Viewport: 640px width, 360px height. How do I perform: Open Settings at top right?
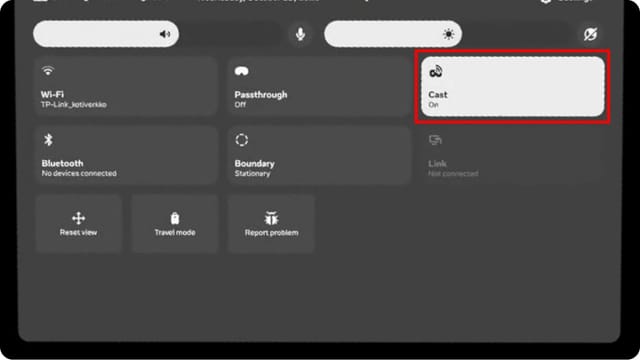[567, 1]
